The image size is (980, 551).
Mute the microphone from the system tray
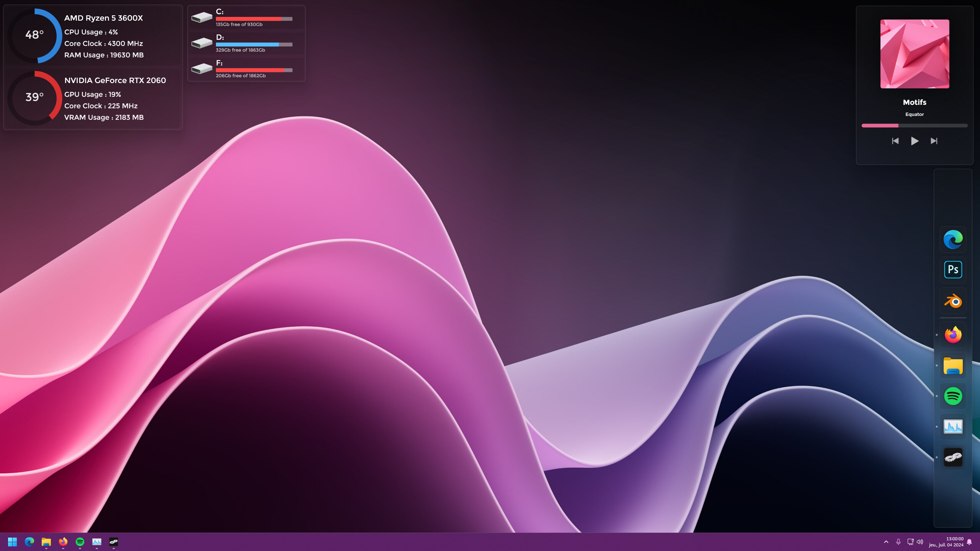pyautogui.click(x=898, y=542)
